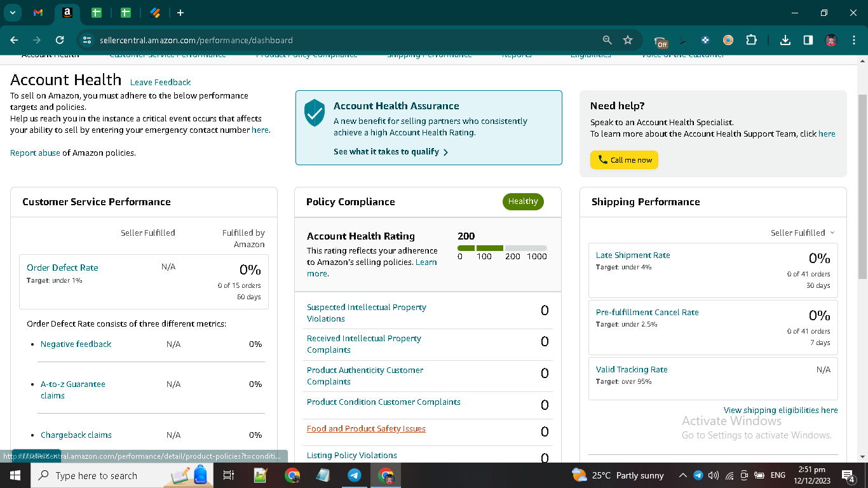This screenshot has height=488, width=868.
Task: Switch to the Amazon browser tab
Action: [67, 13]
